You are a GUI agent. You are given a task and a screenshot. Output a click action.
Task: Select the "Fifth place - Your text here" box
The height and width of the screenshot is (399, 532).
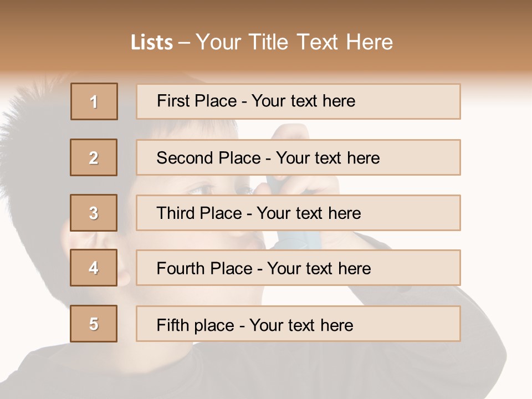tap(298, 324)
